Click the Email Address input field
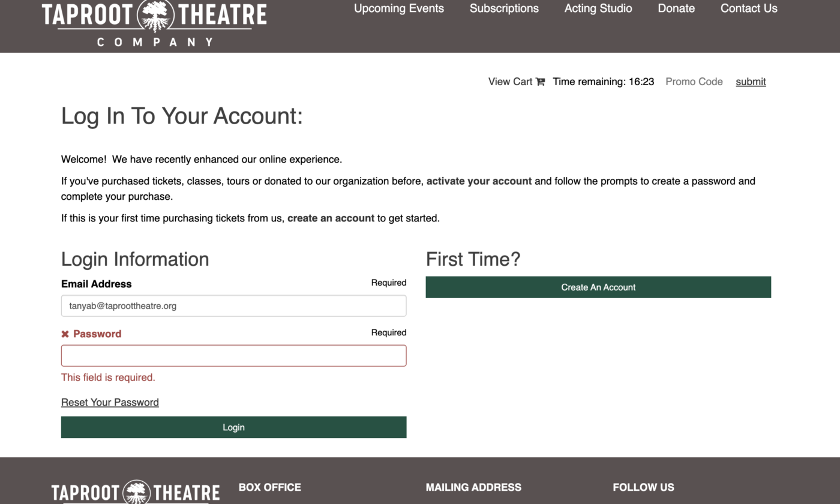 233,305
